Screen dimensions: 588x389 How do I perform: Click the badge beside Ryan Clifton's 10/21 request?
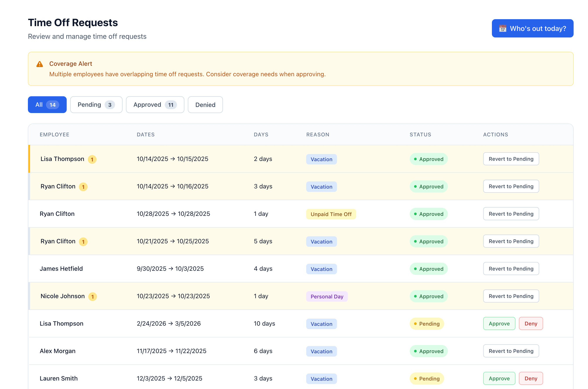83,242
